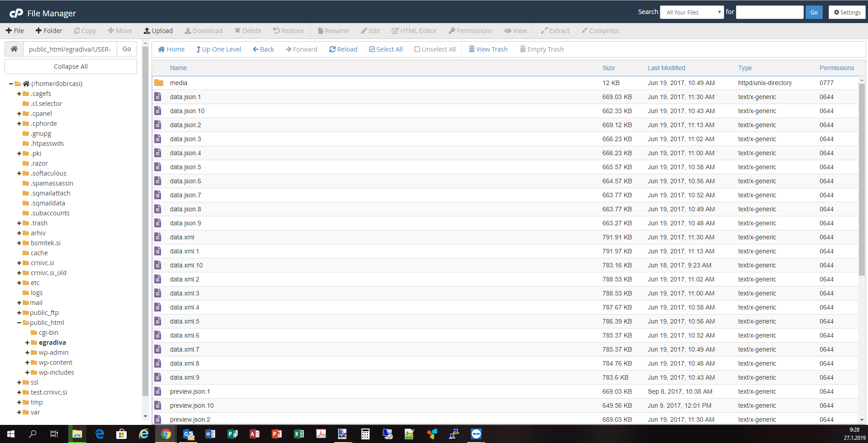868x443 pixels.
Task: Click the search text field
Action: [770, 12]
